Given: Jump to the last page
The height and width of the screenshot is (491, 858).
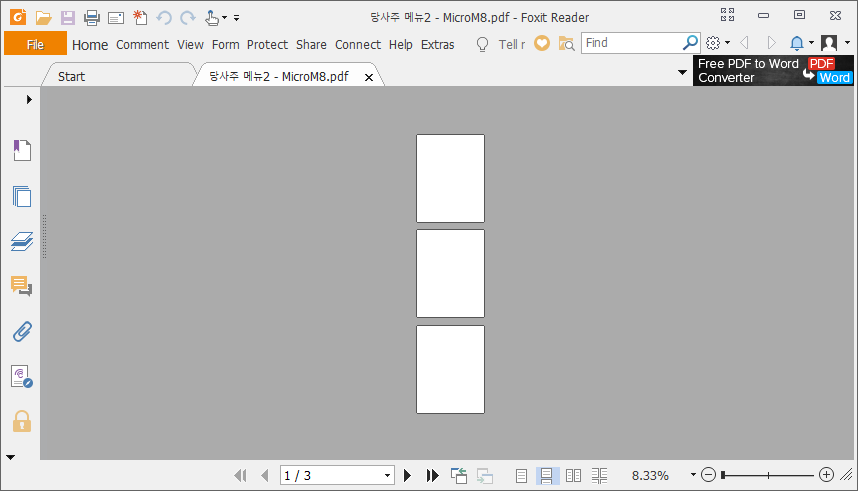Looking at the screenshot, I should [x=432, y=476].
